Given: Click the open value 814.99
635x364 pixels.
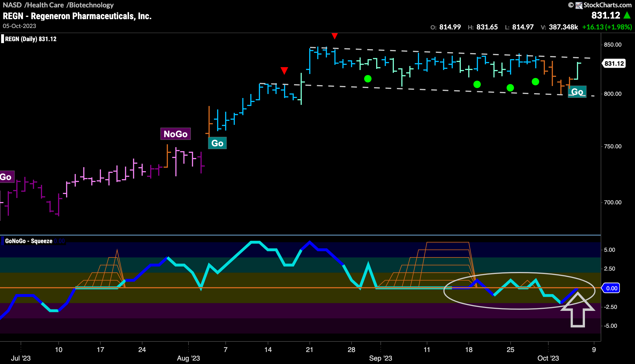Looking at the screenshot, I should click(x=450, y=27).
